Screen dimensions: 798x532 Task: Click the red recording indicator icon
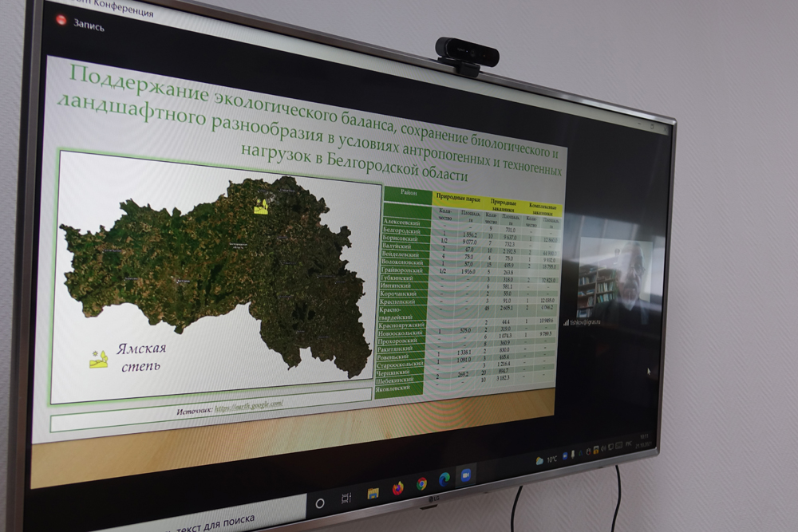(61, 20)
